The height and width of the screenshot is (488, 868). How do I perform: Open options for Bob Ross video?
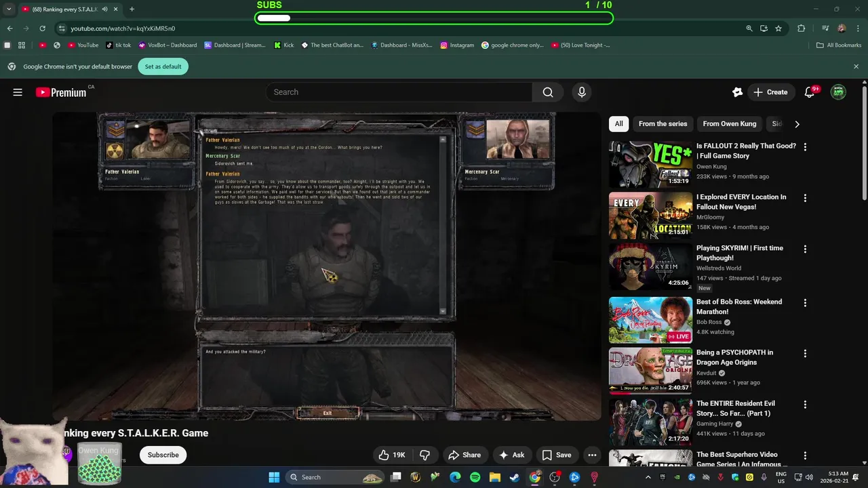[x=805, y=302]
